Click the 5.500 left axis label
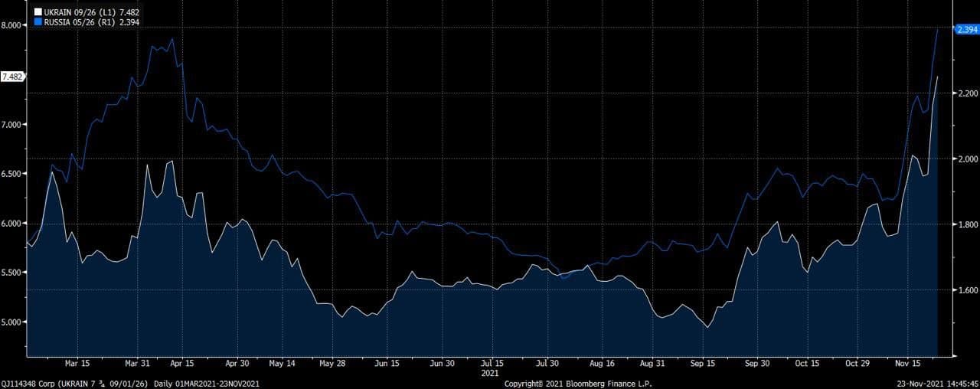 click(13, 273)
